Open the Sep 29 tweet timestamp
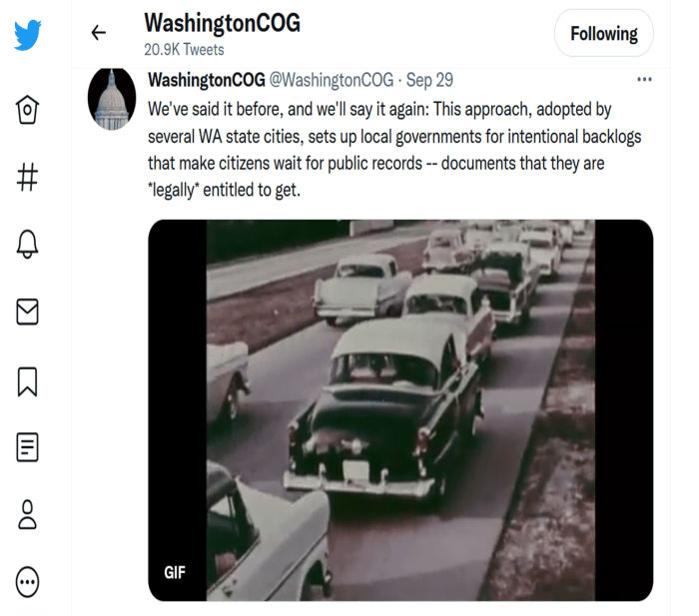The image size is (699, 616). pyautogui.click(x=429, y=80)
